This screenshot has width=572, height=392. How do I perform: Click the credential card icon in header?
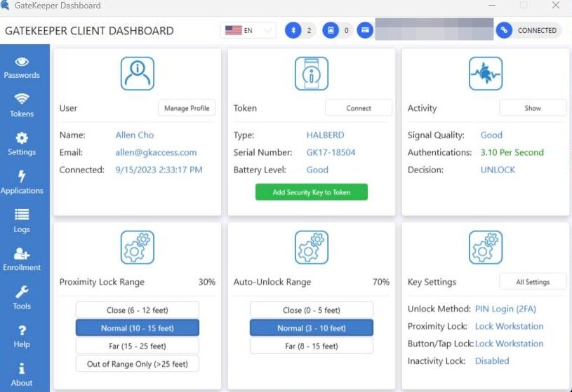[x=365, y=30]
